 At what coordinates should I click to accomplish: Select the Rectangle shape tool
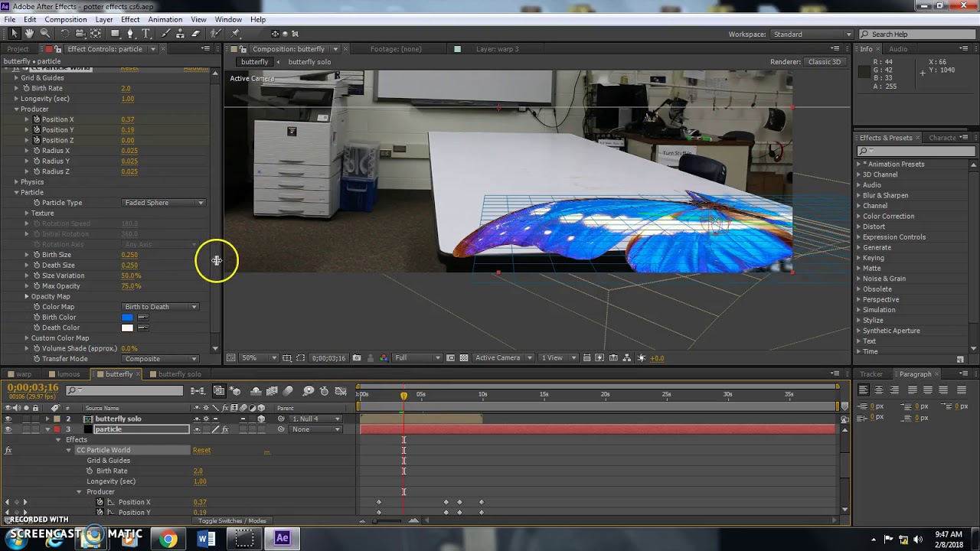coord(115,34)
